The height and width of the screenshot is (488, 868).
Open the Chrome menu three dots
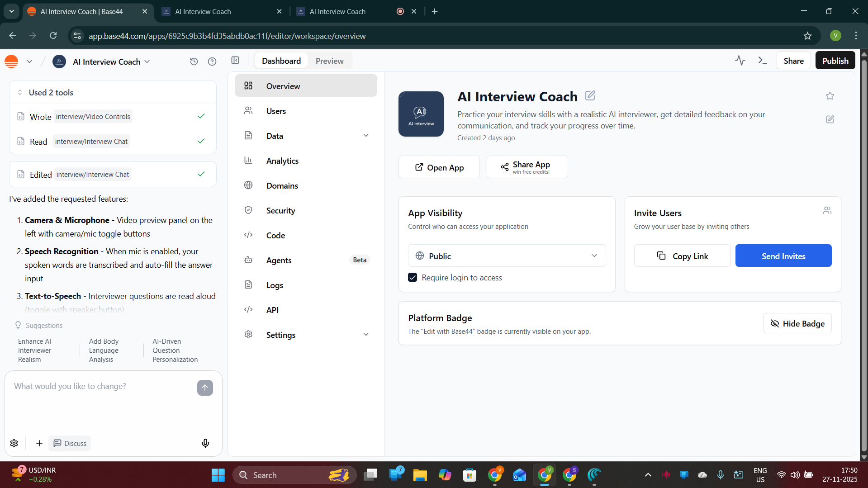pos(856,36)
